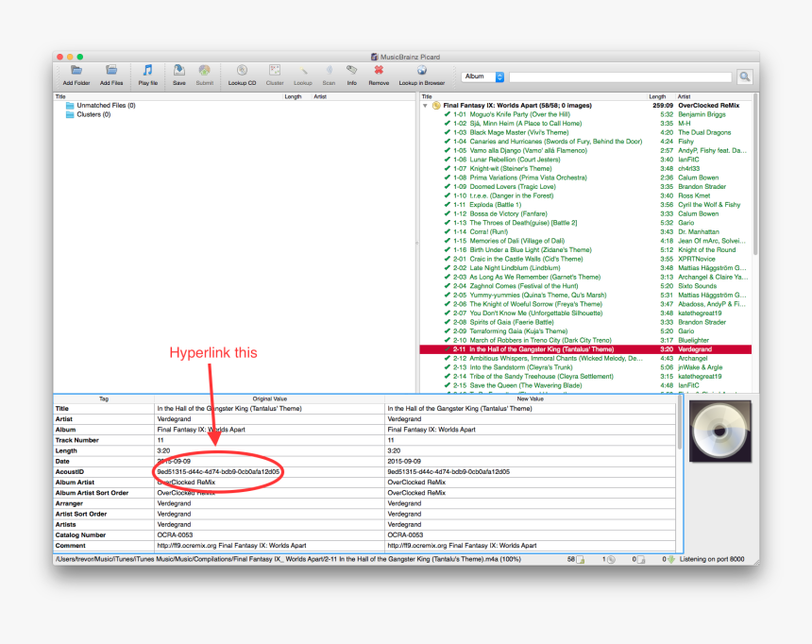Screen dimensions: 812x644
Task: Select track 1-01 Moguo's Knife Party
Action: click(x=585, y=114)
